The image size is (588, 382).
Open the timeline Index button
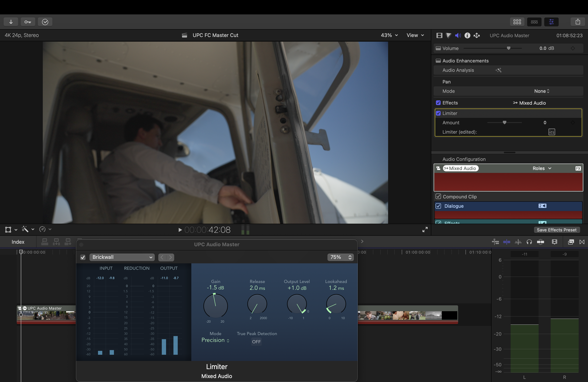click(18, 242)
